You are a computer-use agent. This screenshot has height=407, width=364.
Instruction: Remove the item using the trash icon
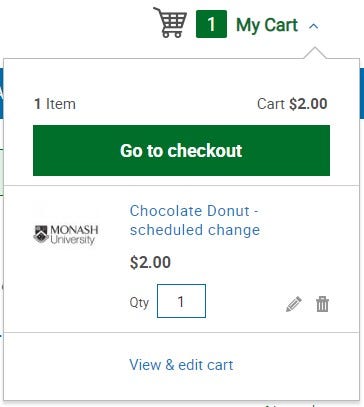coord(322,304)
